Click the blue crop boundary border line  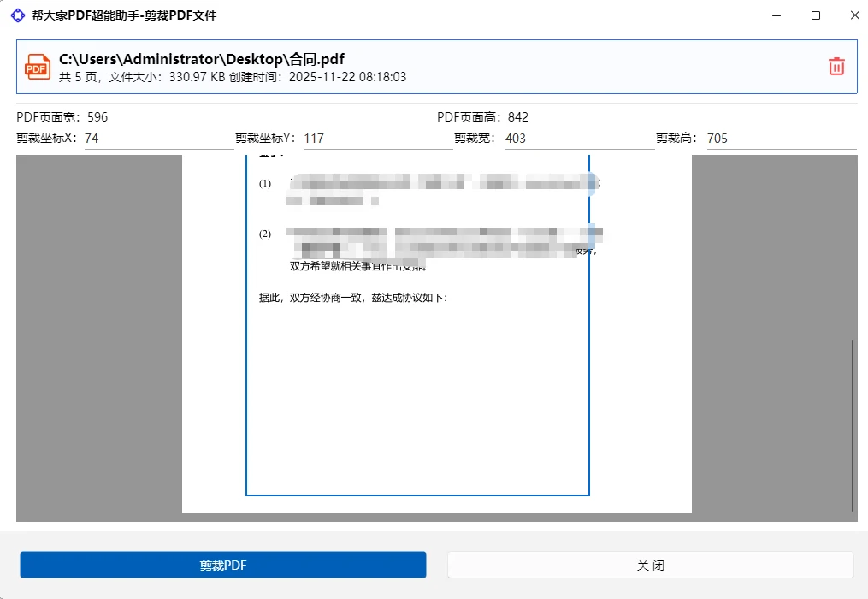coord(589,342)
